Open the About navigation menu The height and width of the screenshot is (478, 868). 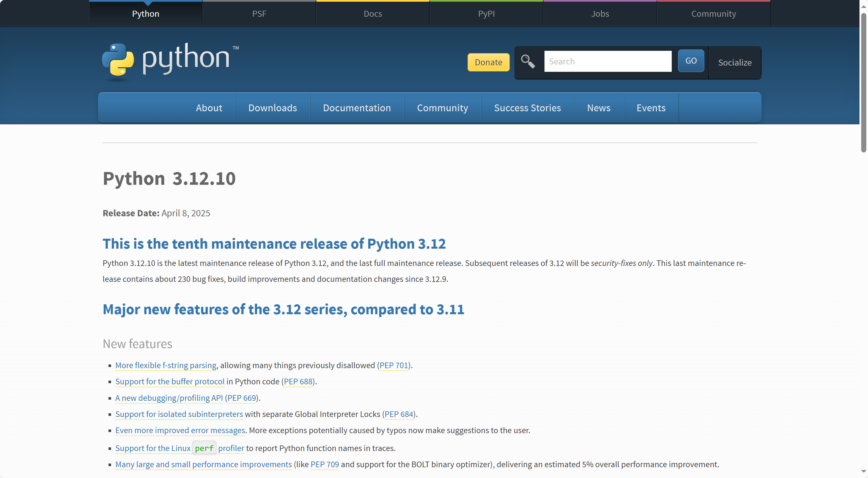209,108
